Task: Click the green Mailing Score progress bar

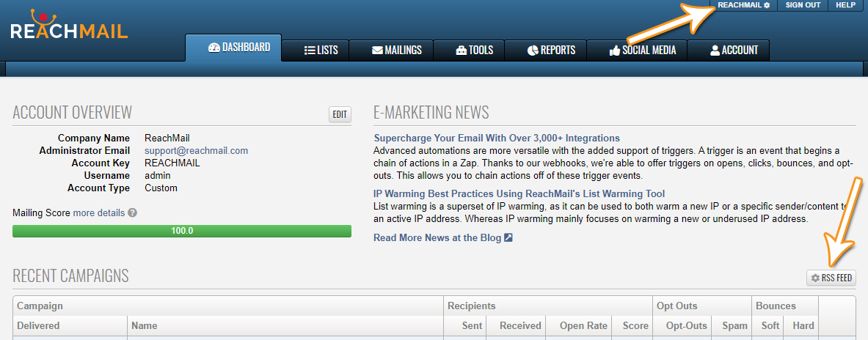Action: click(182, 231)
